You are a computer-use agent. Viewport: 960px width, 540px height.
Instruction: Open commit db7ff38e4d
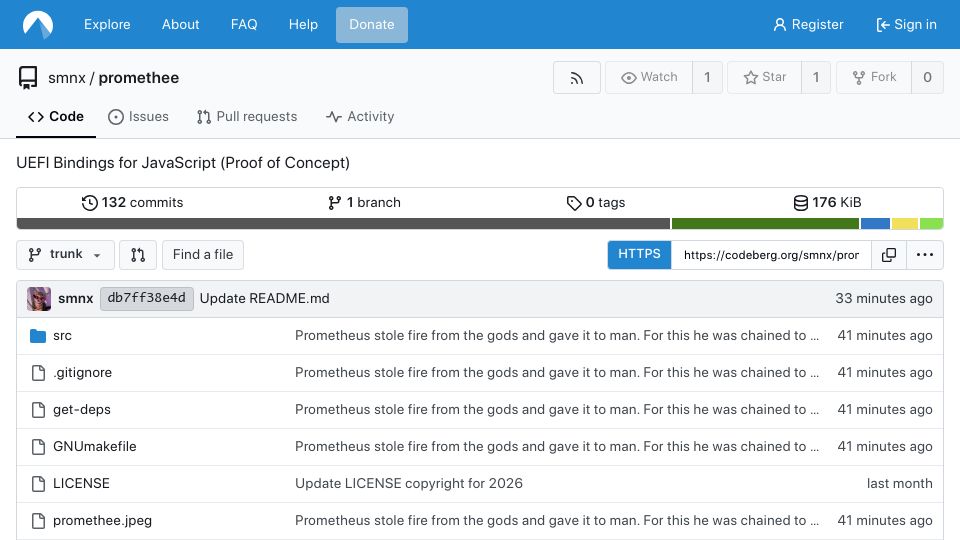click(x=146, y=298)
